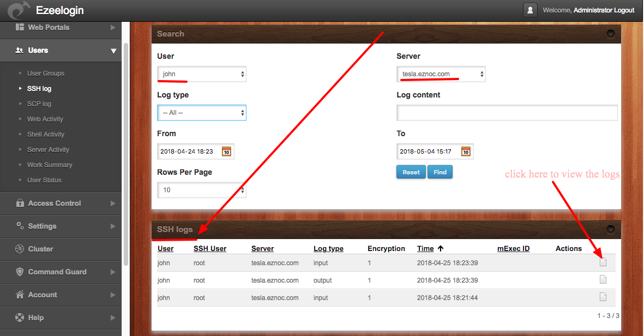Click the '2018-04-25 18:21:44' time cell
Screen dimensions: 644x336
tap(447, 298)
